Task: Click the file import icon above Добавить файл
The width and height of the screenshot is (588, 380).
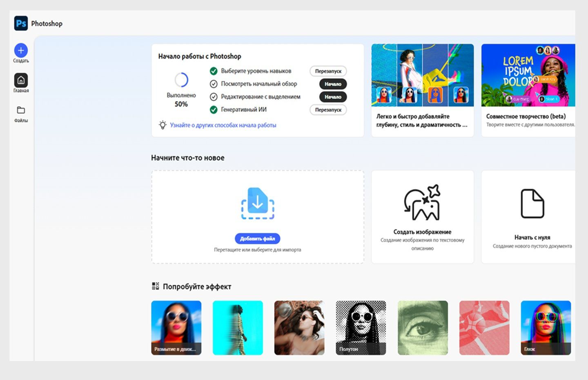Action: click(257, 203)
